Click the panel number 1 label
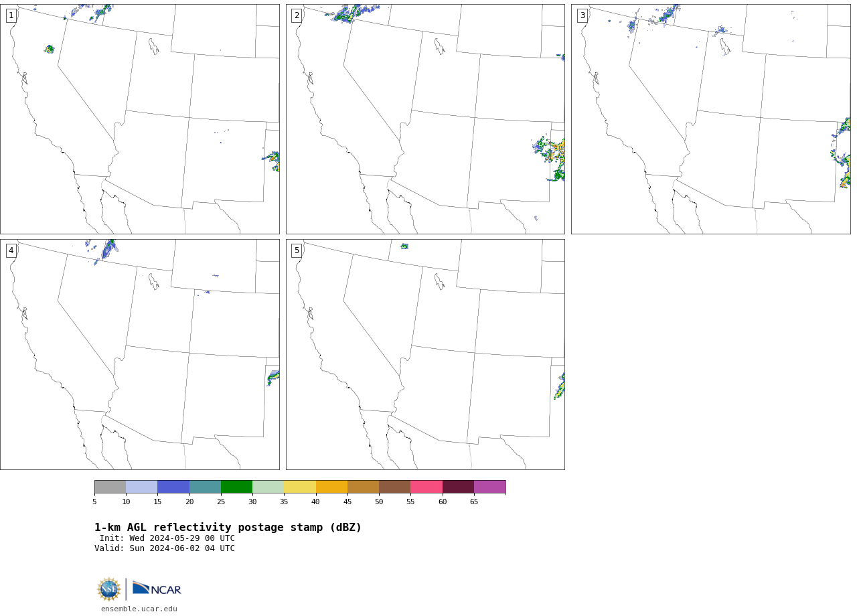This screenshot has width=857, height=616. (11, 15)
